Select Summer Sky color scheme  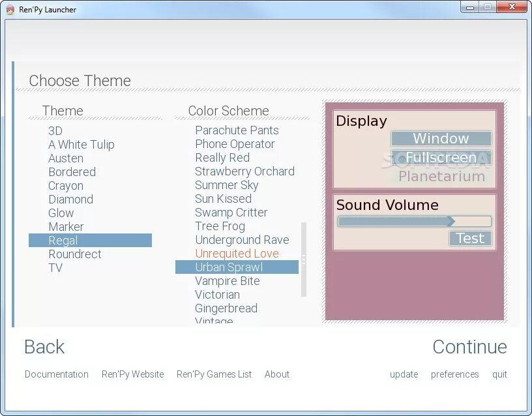pos(227,185)
